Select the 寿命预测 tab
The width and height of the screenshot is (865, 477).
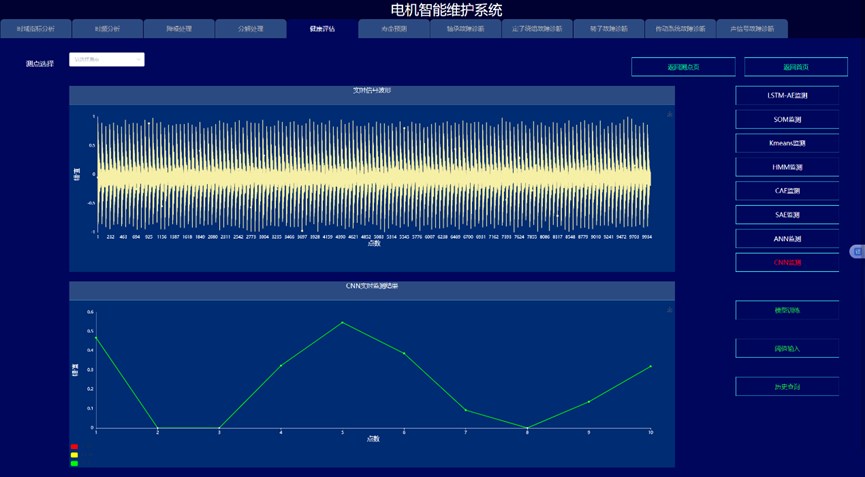[394, 29]
